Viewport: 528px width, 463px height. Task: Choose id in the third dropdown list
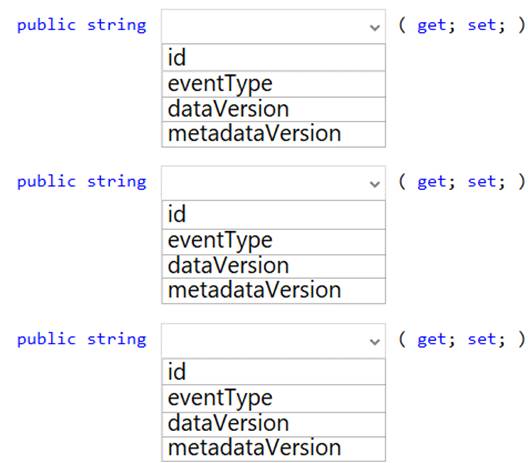[x=273, y=372]
